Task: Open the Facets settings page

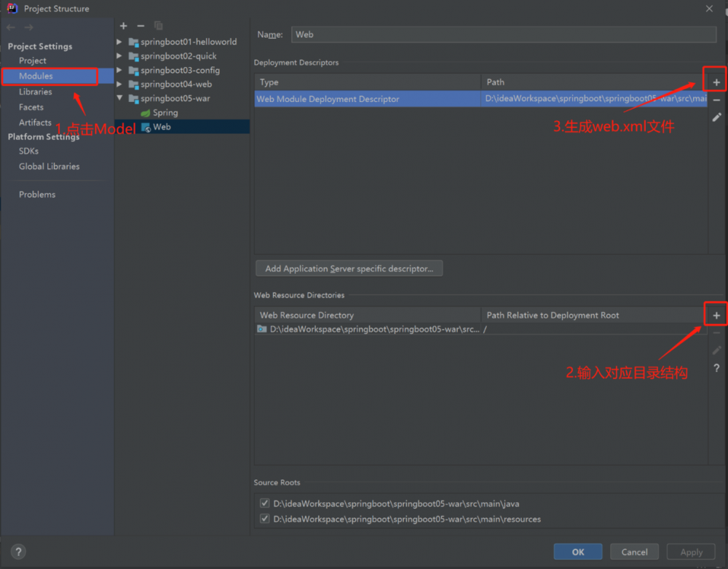Action: pos(31,107)
